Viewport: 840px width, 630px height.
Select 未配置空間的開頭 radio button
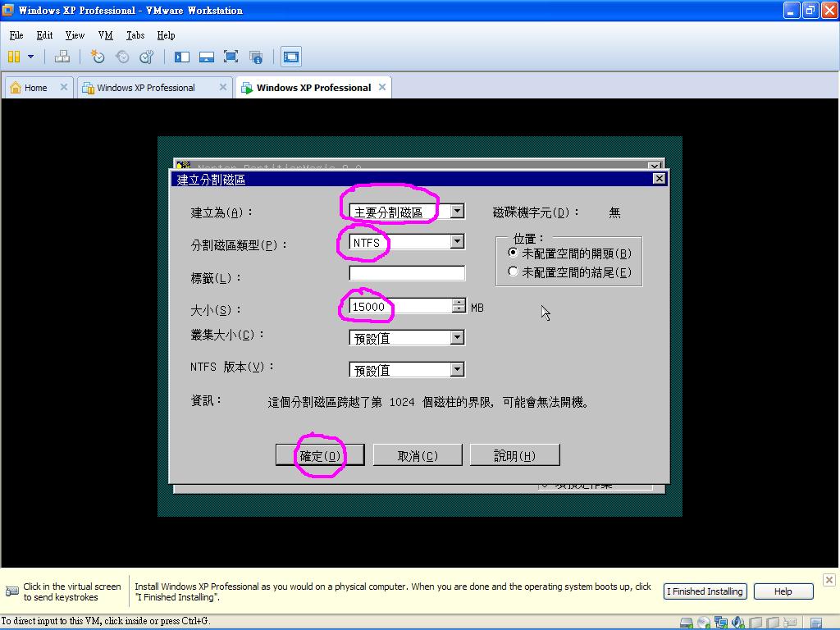(513, 253)
